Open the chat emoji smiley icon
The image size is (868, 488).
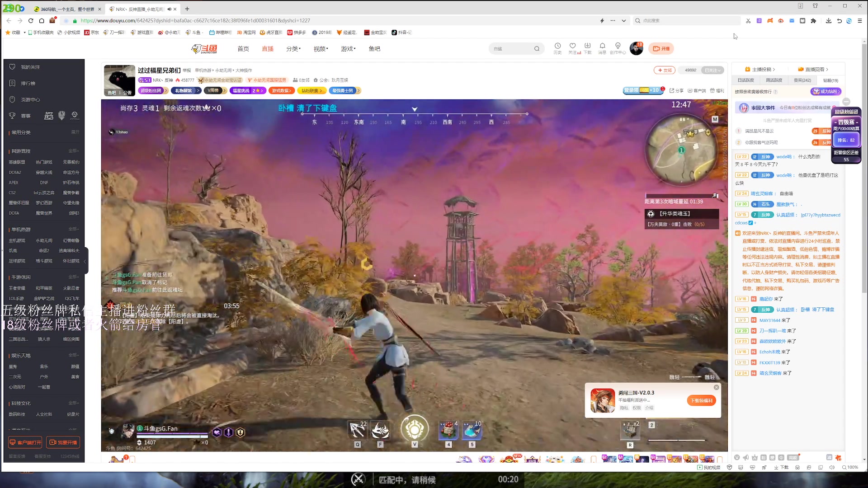(x=737, y=458)
